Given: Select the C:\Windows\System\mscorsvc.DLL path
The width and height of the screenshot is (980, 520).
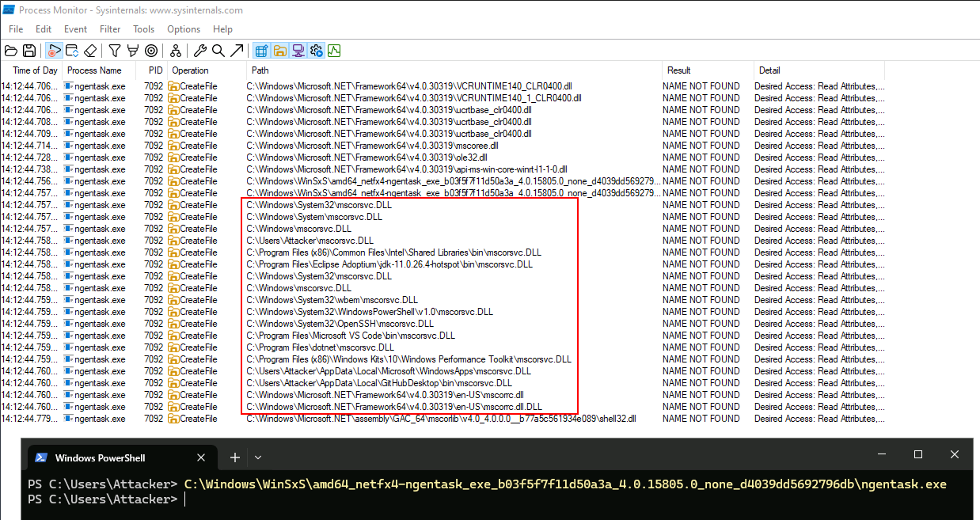Looking at the screenshot, I should pyautogui.click(x=314, y=217).
